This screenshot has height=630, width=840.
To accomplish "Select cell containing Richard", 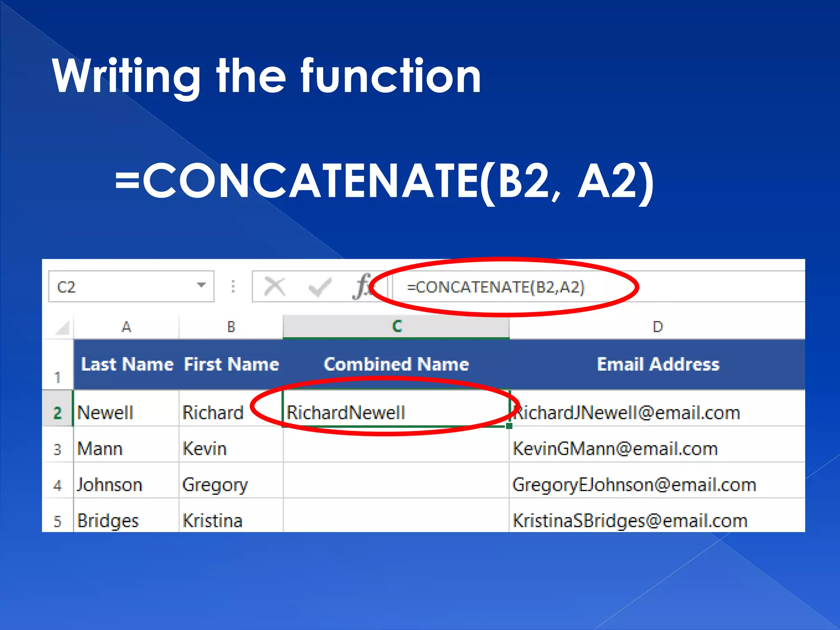I will click(x=231, y=409).
